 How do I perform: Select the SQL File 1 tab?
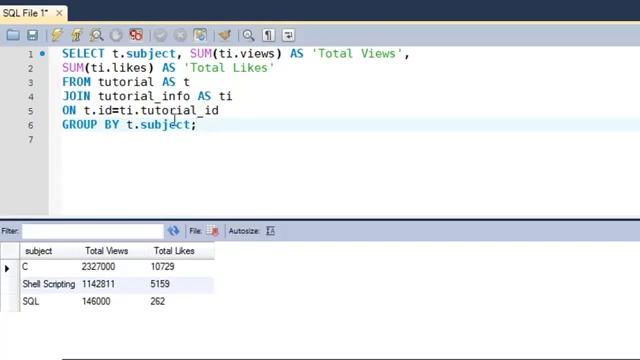pos(25,13)
